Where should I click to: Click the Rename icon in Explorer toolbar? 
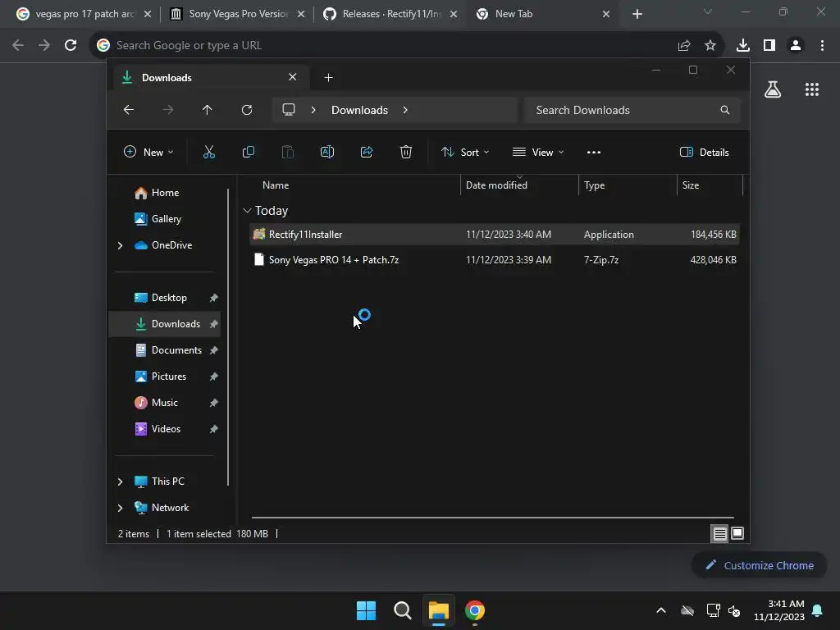(x=326, y=152)
